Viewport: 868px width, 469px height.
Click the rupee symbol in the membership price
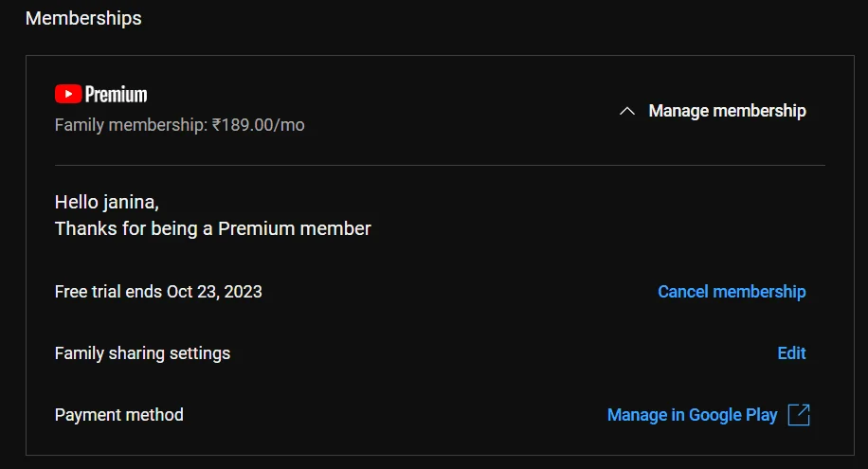[216, 125]
